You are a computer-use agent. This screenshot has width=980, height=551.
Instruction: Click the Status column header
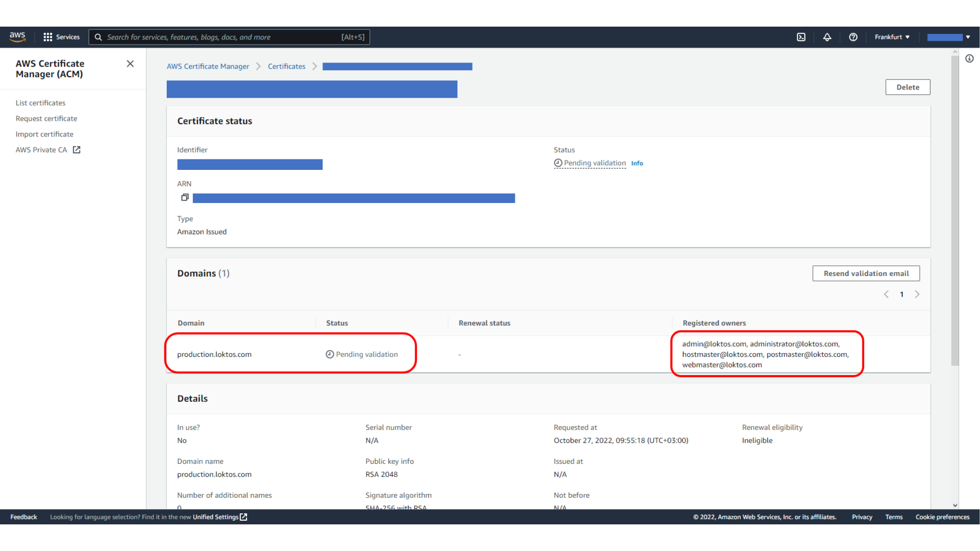[337, 323]
